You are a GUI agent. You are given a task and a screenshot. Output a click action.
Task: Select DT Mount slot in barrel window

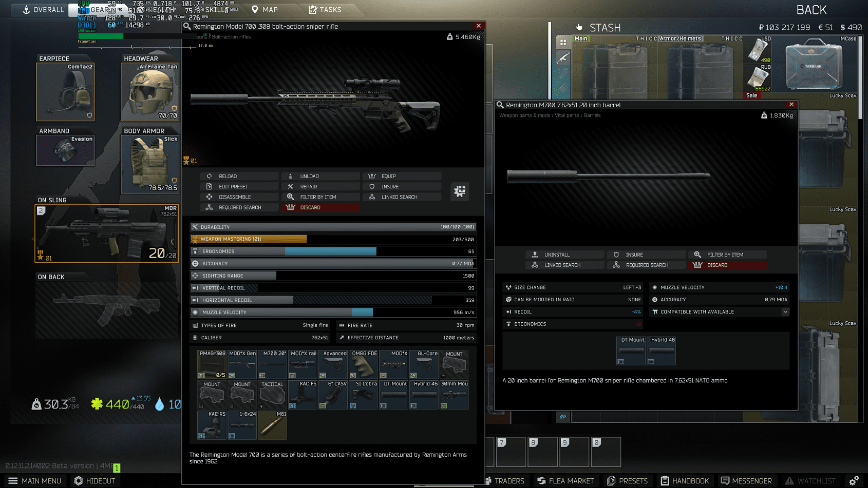631,351
